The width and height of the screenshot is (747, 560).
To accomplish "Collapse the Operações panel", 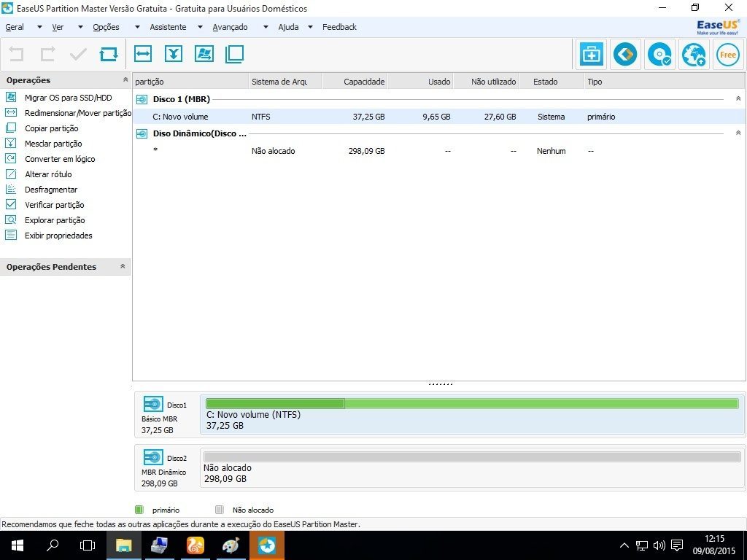I will tap(125, 79).
